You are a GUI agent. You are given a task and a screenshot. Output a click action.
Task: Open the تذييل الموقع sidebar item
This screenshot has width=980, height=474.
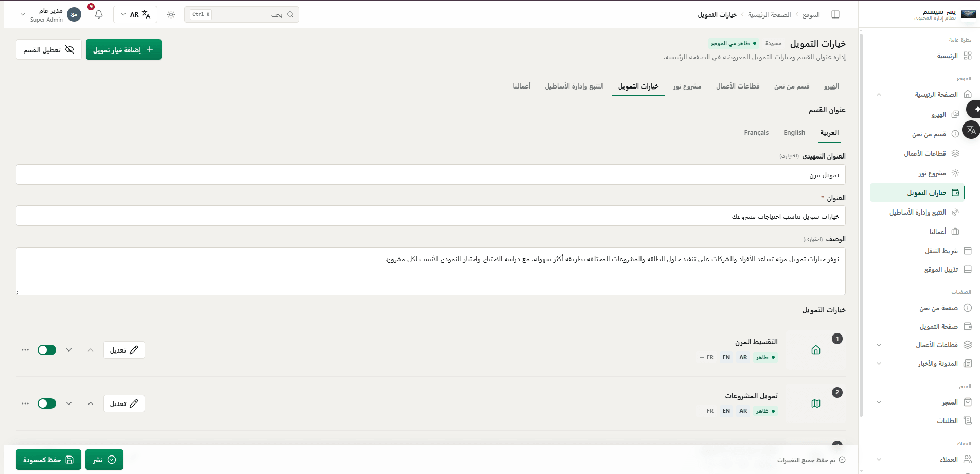pyautogui.click(x=921, y=269)
